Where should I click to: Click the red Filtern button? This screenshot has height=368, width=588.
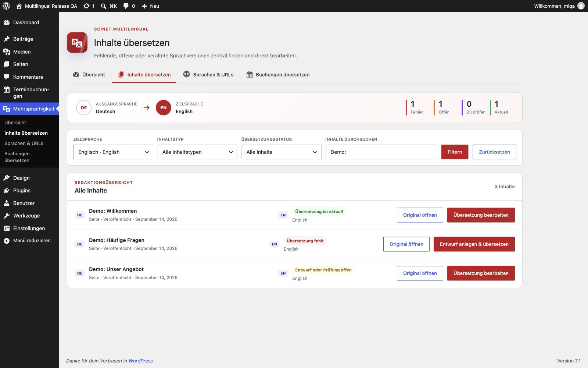click(455, 152)
